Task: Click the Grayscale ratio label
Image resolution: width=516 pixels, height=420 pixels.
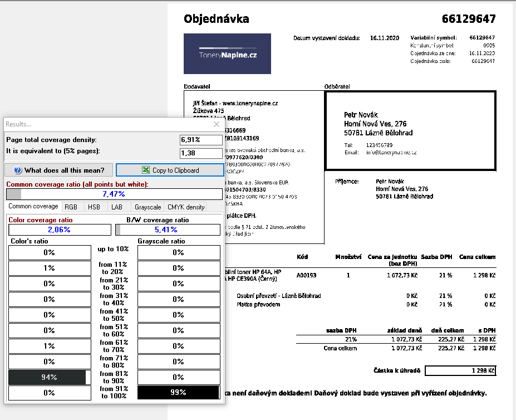Action: pyautogui.click(x=161, y=241)
